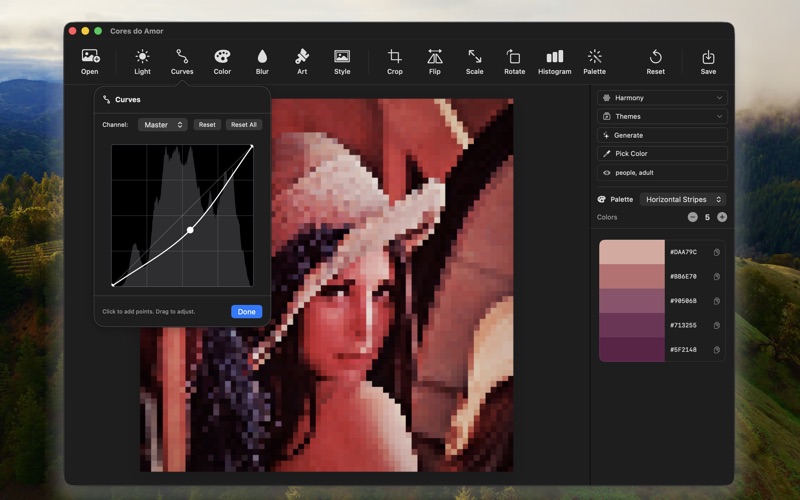Click Reset All in Curves panel

244,124
